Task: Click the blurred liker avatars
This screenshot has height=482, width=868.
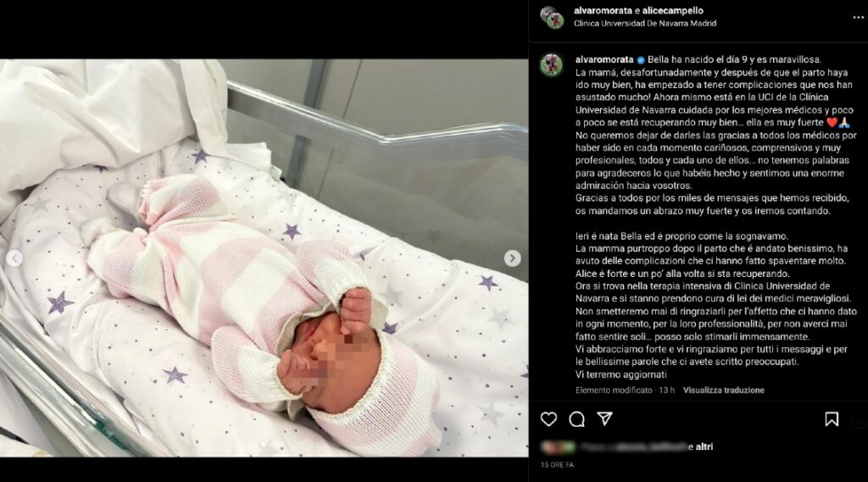Action: click(x=558, y=446)
